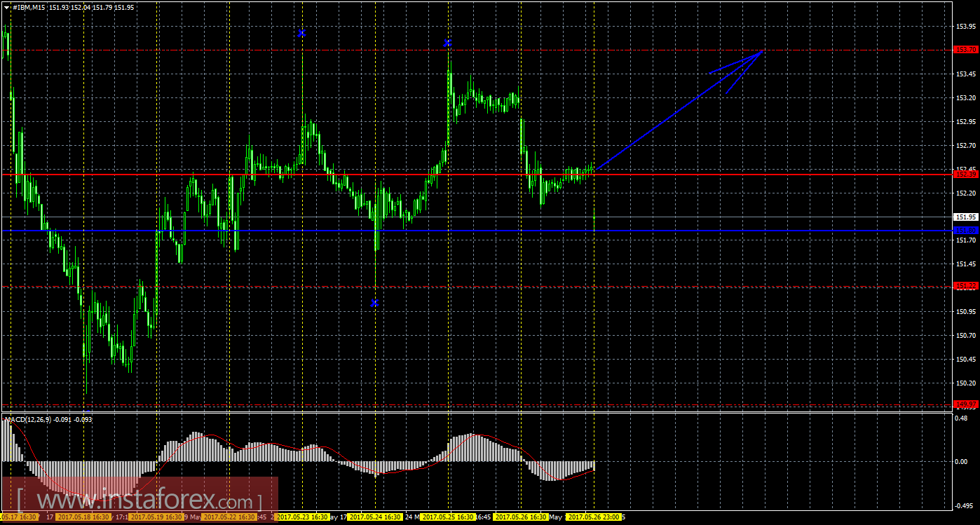The image size is (980, 525).
Task: Select the 2017.05.23 16:30 date marker
Action: click(303, 517)
